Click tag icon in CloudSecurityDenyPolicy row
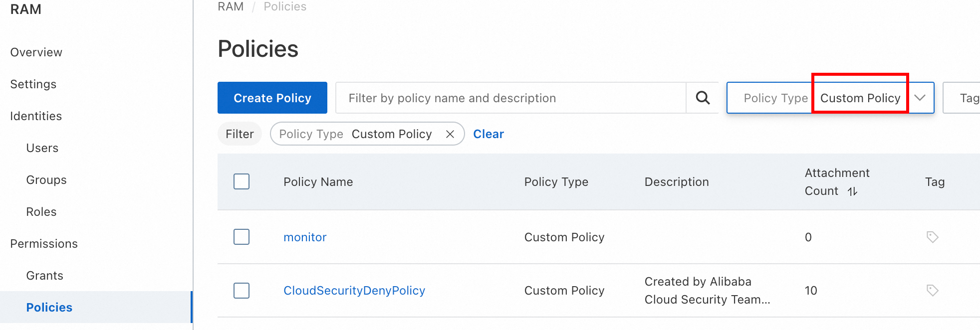Screen dimensions: 980x330 point(932,290)
